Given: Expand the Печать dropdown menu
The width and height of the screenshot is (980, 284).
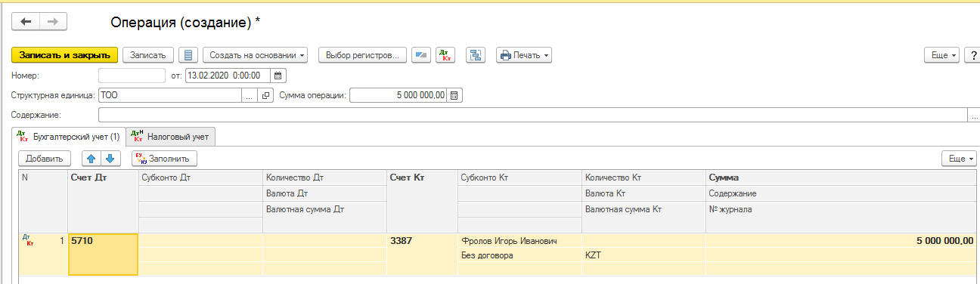Looking at the screenshot, I should (524, 55).
